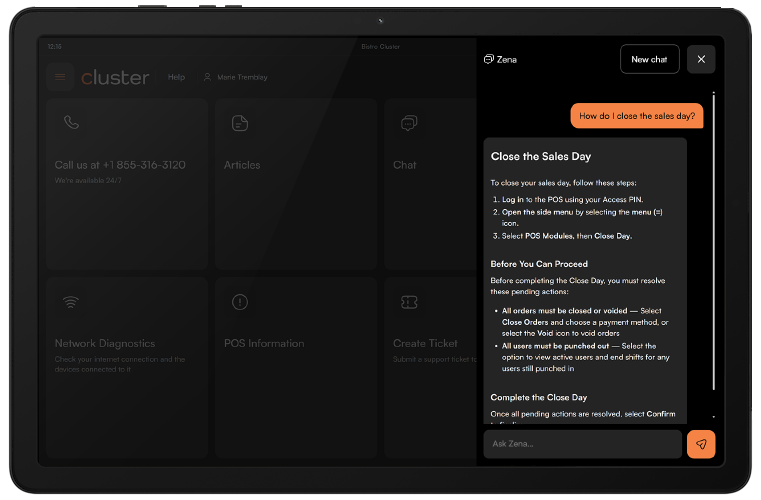
Task: Click the chat bubbles icon on the Chat card
Action: click(409, 123)
